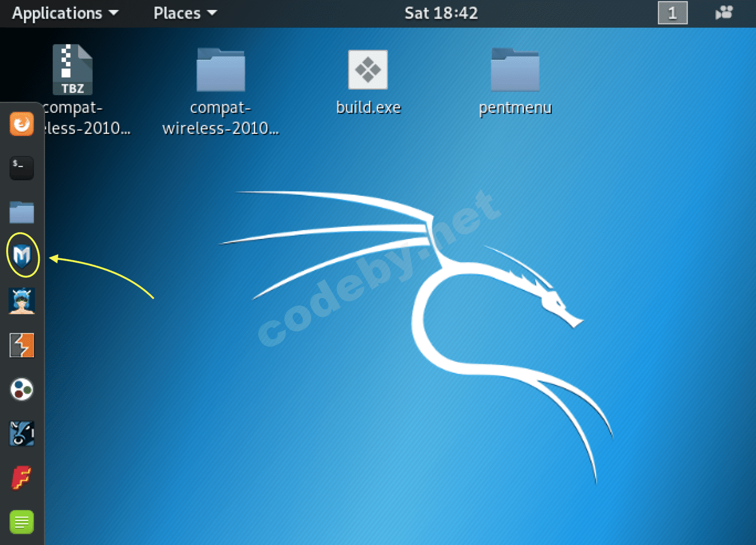
Task: Open the Files manager in the dock
Action: [x=22, y=212]
